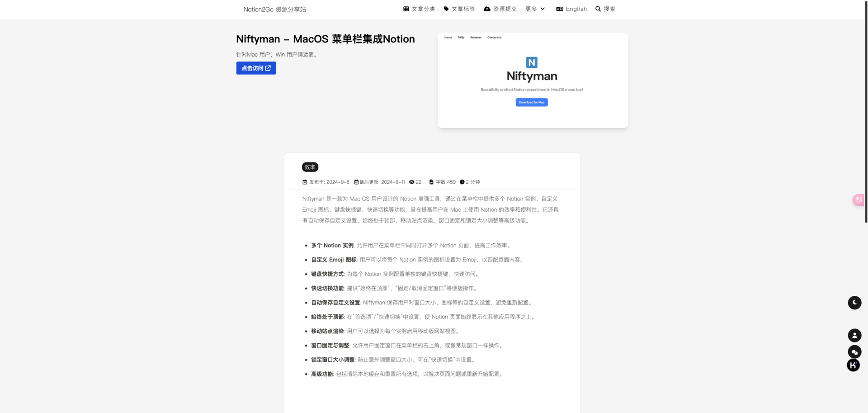Toggle dark mode with the moon icon

(x=854, y=303)
